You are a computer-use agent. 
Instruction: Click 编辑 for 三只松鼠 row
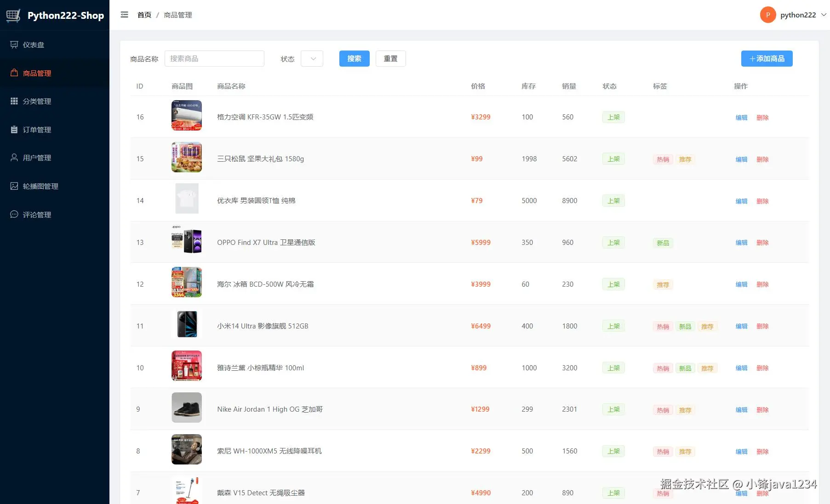pyautogui.click(x=742, y=159)
